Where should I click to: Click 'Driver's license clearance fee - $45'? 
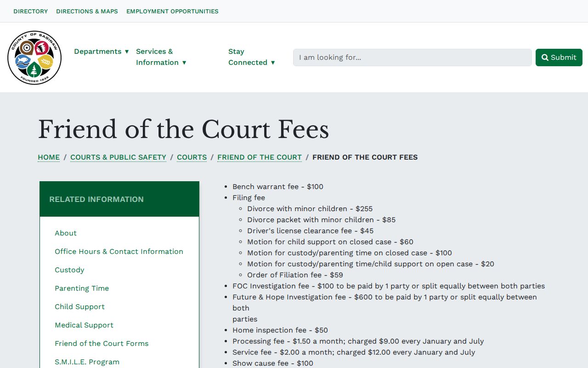coord(311,231)
